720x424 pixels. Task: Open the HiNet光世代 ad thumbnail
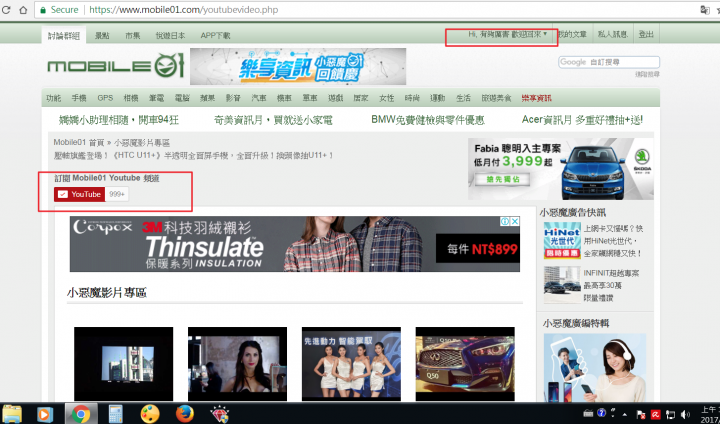click(x=562, y=241)
